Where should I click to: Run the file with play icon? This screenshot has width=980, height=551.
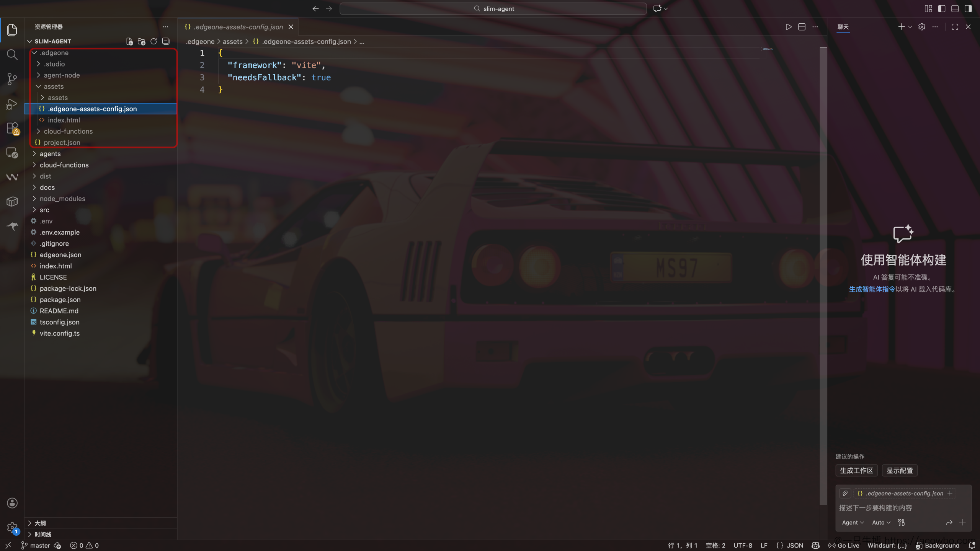click(x=788, y=27)
